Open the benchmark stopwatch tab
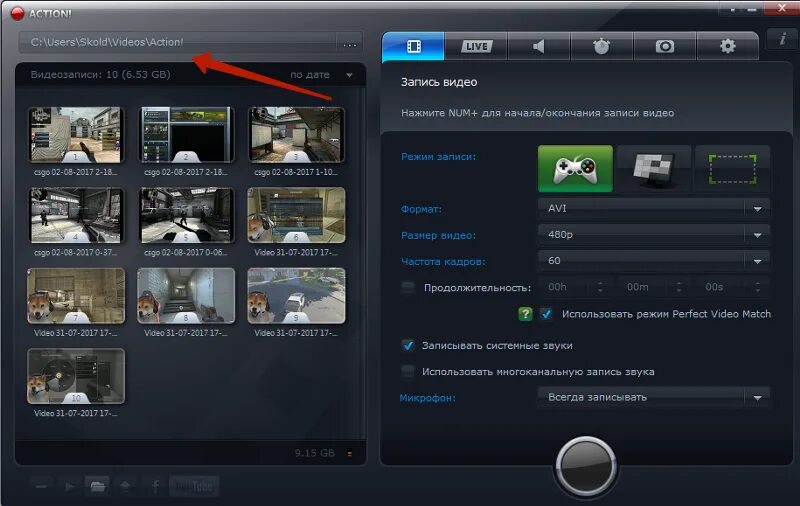This screenshot has height=506, width=800. [602, 46]
